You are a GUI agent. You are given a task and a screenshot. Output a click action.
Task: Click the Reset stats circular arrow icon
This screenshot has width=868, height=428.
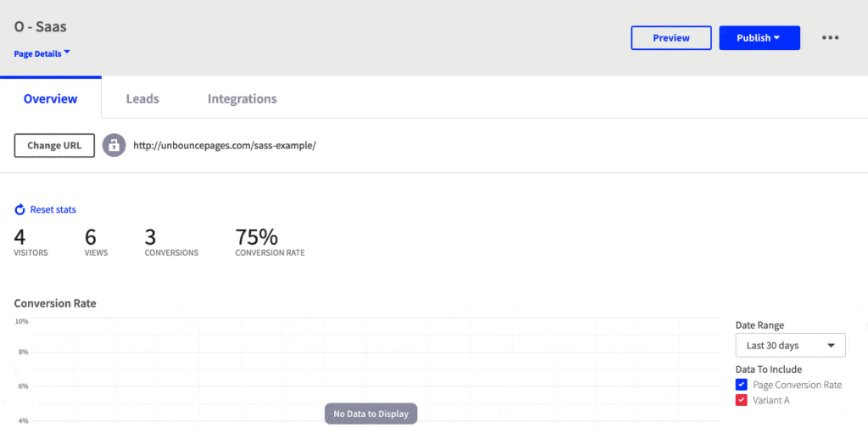coord(20,210)
